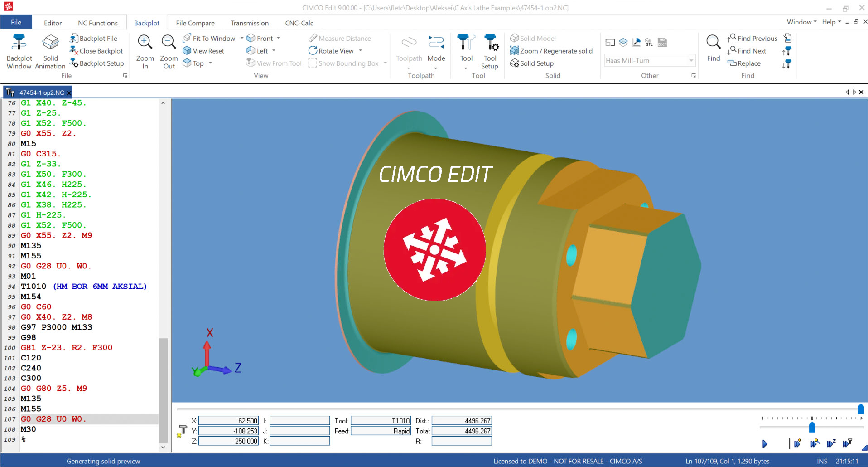868x467 pixels.
Task: Expand the Top view dropdown arrow
Action: [210, 63]
